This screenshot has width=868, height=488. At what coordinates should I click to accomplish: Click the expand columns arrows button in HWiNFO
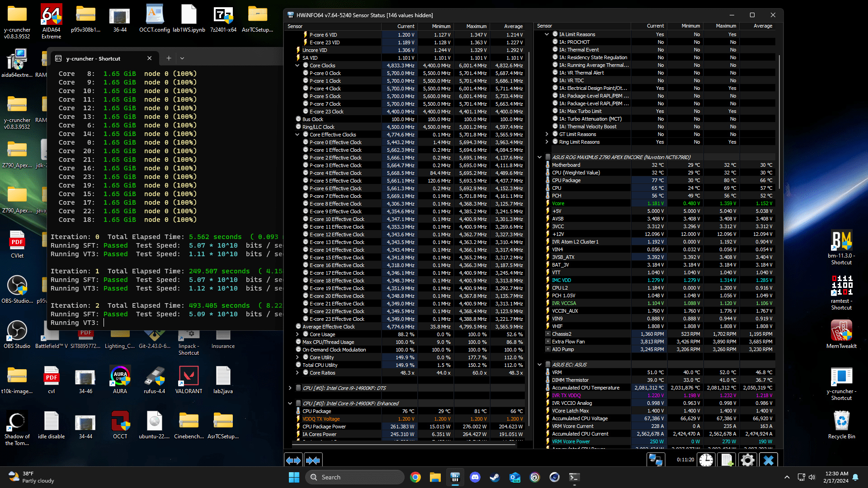tap(293, 460)
